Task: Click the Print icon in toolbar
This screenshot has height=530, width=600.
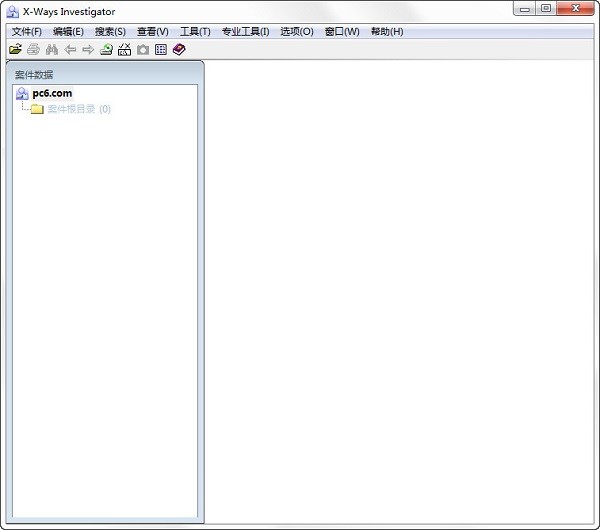Action: (x=34, y=49)
